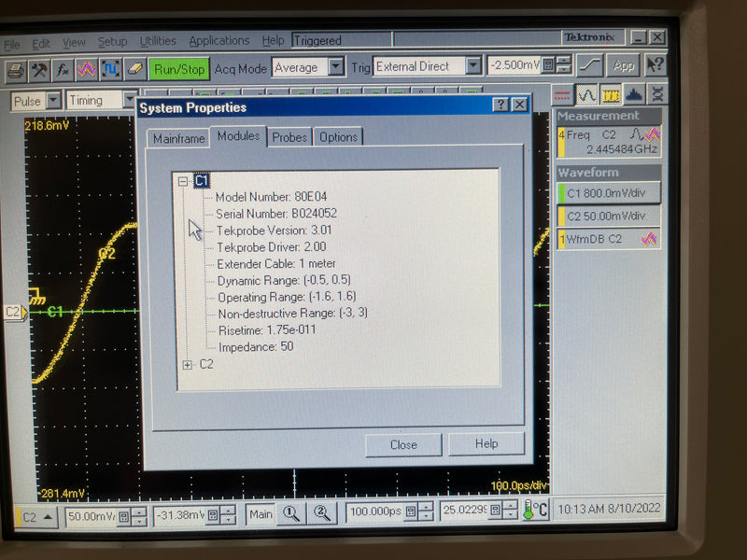Click the green color bar on C1 waveform

point(562,193)
